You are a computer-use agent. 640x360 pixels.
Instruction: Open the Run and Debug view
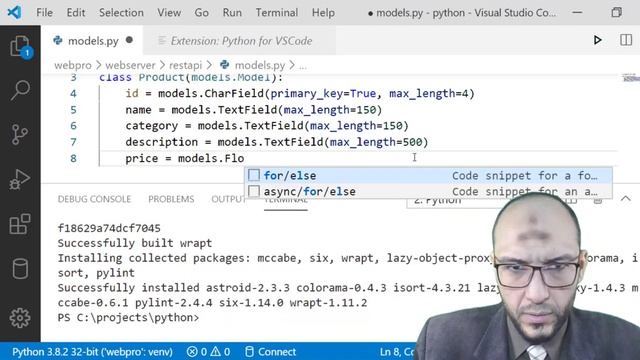20,179
